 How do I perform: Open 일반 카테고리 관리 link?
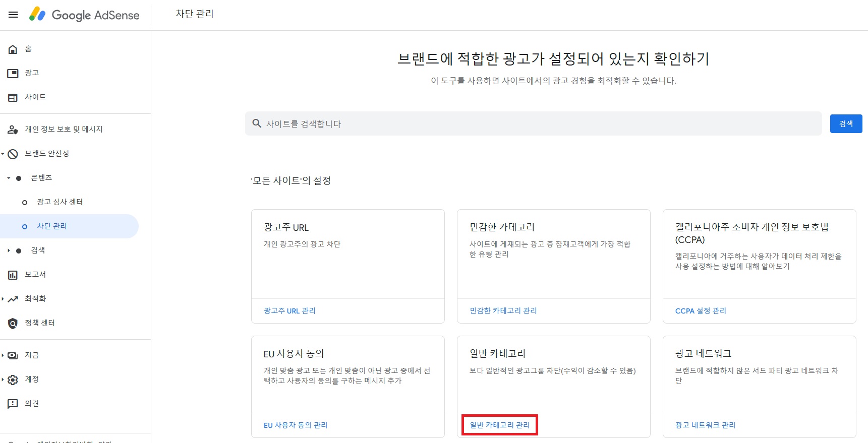pyautogui.click(x=500, y=425)
